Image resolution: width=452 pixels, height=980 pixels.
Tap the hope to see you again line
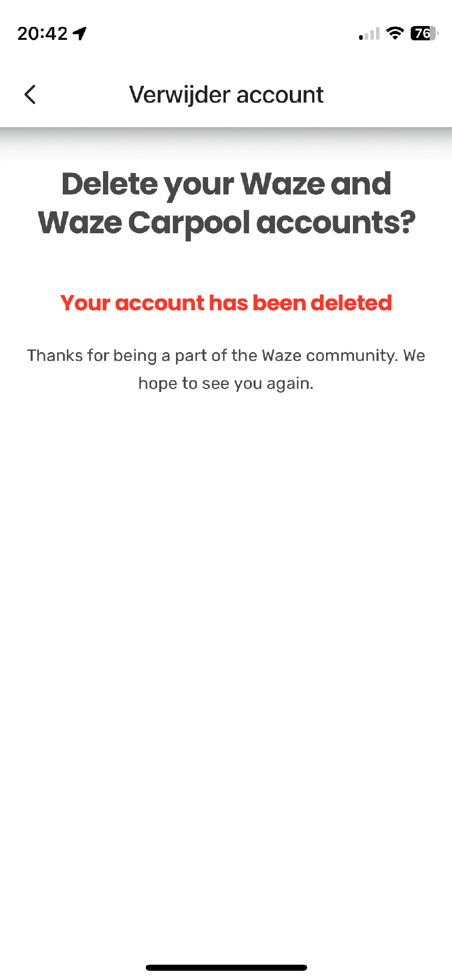click(x=226, y=383)
